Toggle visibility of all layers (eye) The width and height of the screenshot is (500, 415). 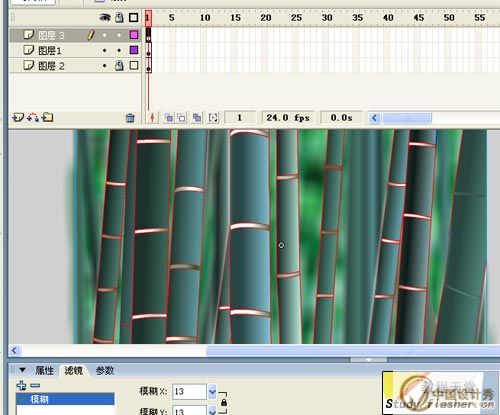105,17
